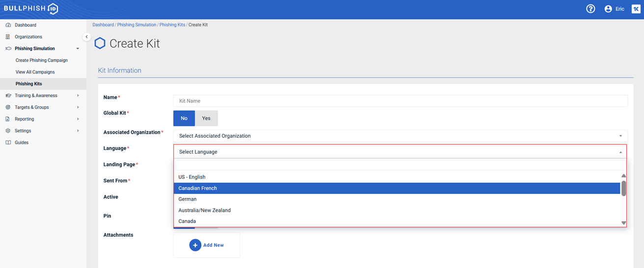Click the Guides book icon

pyautogui.click(x=8, y=143)
